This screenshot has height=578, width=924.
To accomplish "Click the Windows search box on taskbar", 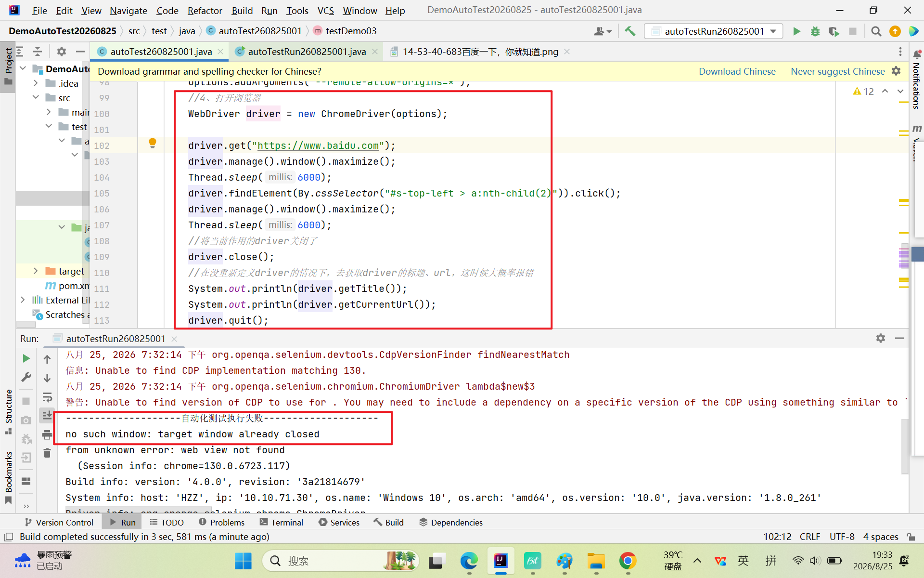I will click(341, 561).
